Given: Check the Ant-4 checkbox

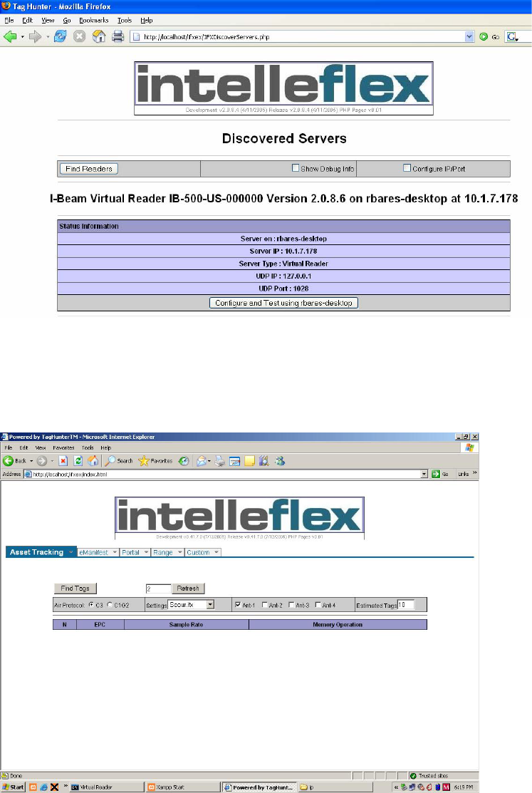Looking at the screenshot, I should [x=318, y=605].
